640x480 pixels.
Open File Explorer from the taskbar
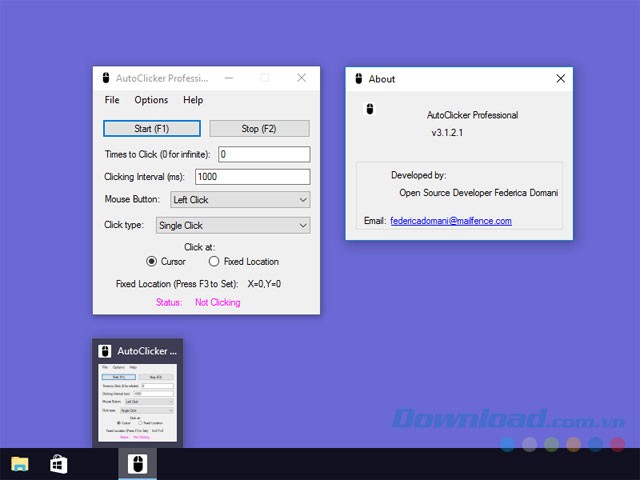(20, 463)
